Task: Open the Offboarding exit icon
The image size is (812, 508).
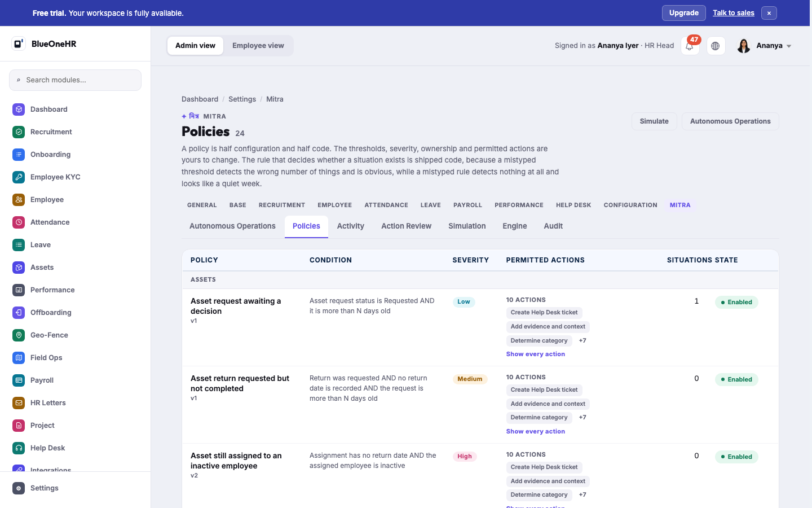Action: [19, 313]
